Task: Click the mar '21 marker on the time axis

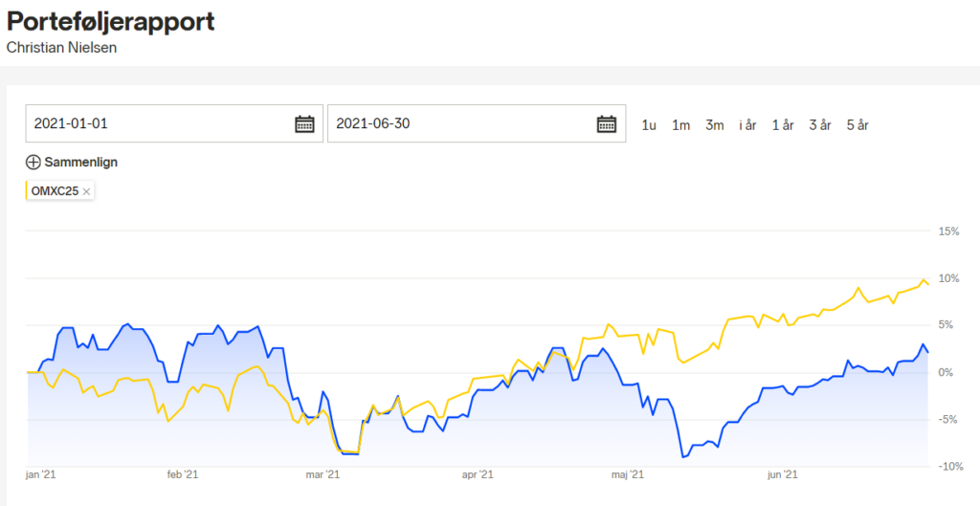Action: pyautogui.click(x=323, y=475)
